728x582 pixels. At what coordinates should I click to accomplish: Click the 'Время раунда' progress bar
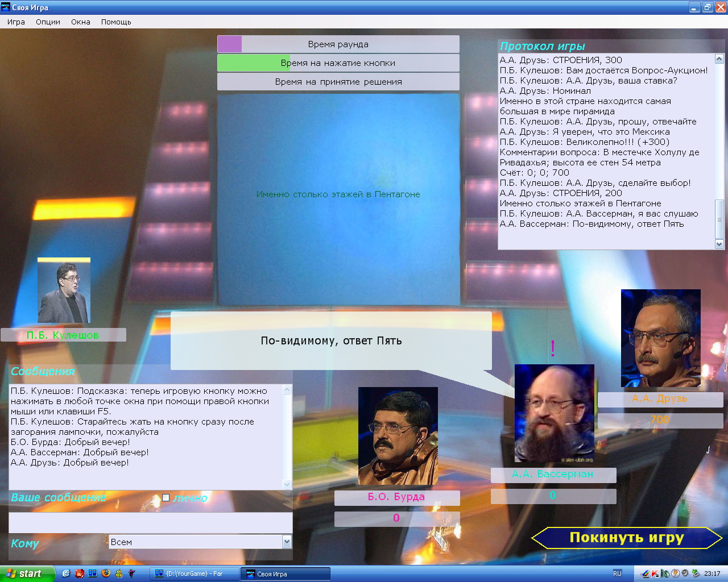(x=338, y=44)
